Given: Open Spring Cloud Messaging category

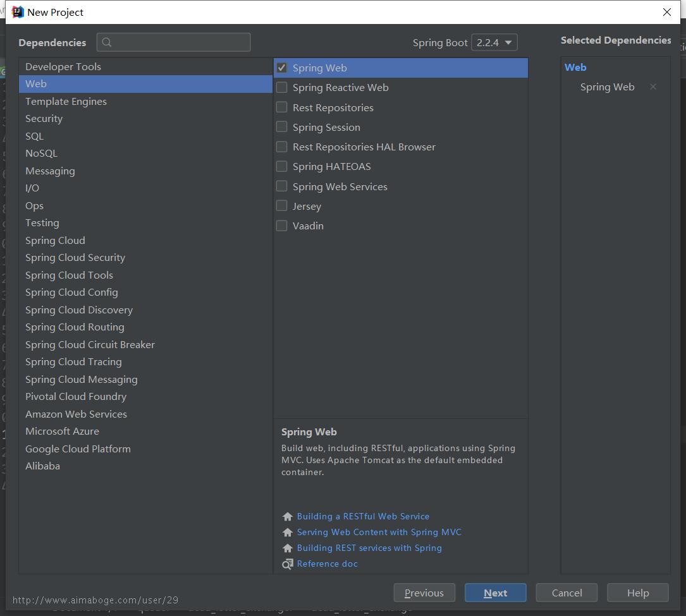Looking at the screenshot, I should tap(145, 380).
